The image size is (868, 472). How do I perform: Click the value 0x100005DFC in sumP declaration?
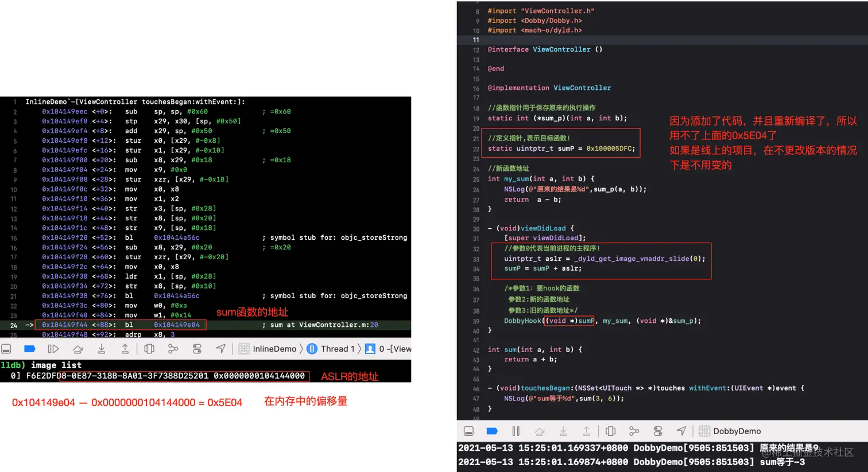click(x=609, y=149)
